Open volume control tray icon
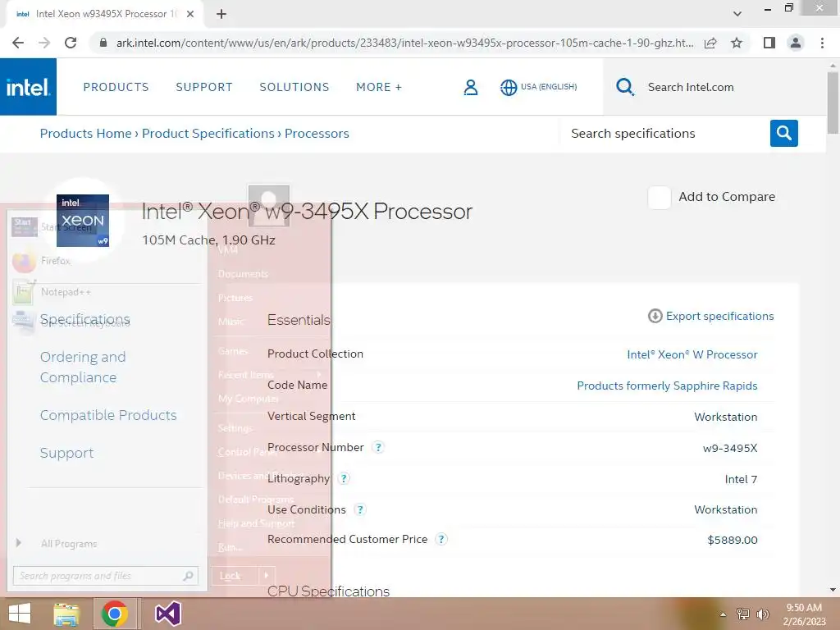The image size is (840, 630). (x=762, y=614)
